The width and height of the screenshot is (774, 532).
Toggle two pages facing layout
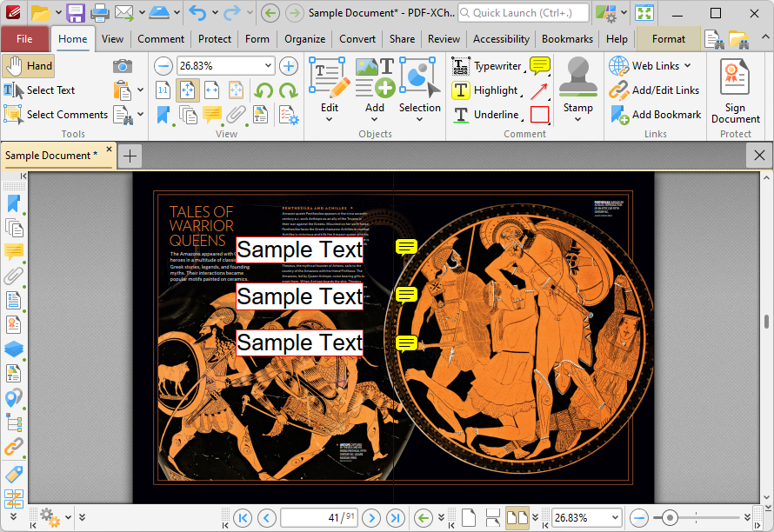click(517, 518)
